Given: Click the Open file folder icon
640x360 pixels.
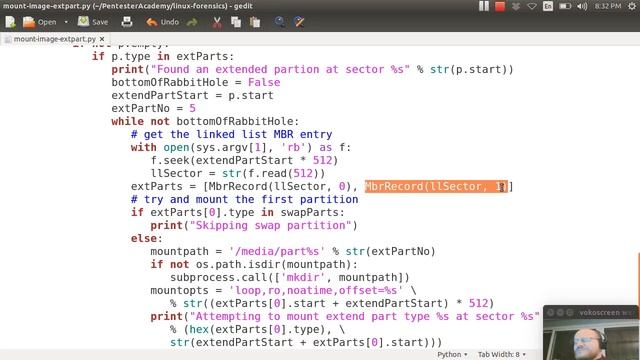Looking at the screenshot, I should tap(29, 22).
